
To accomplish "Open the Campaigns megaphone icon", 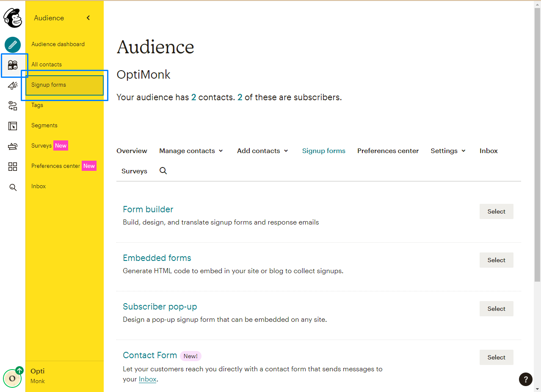I will (13, 85).
